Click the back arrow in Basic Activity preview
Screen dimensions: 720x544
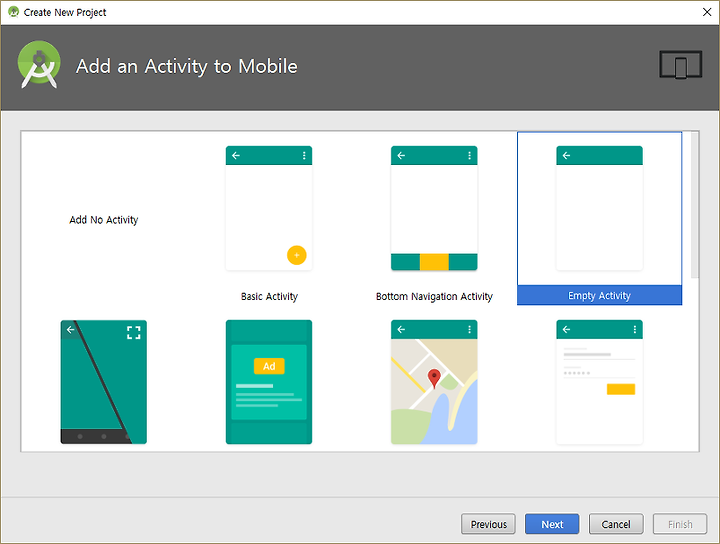click(x=236, y=156)
